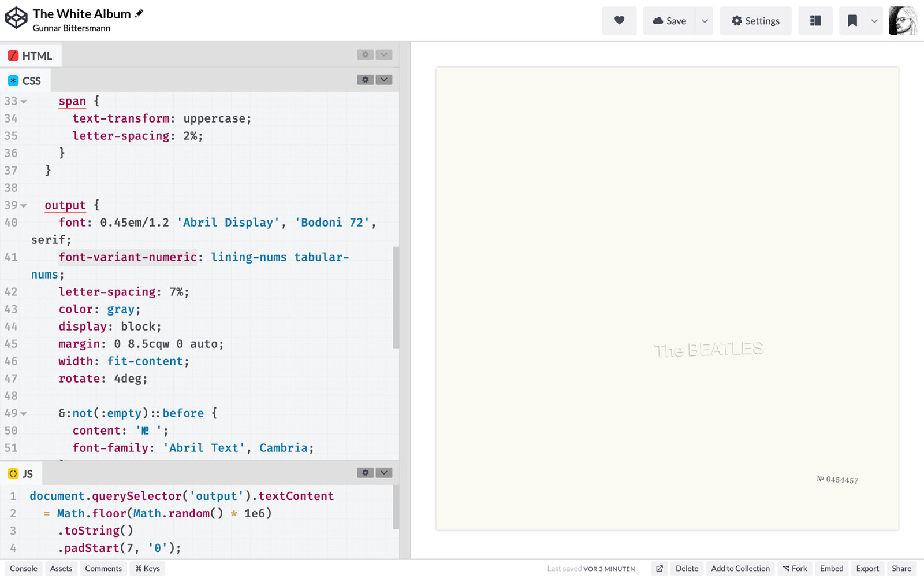Collapse the span rule at line 33
Screen dimensions: 924x578
coord(24,101)
